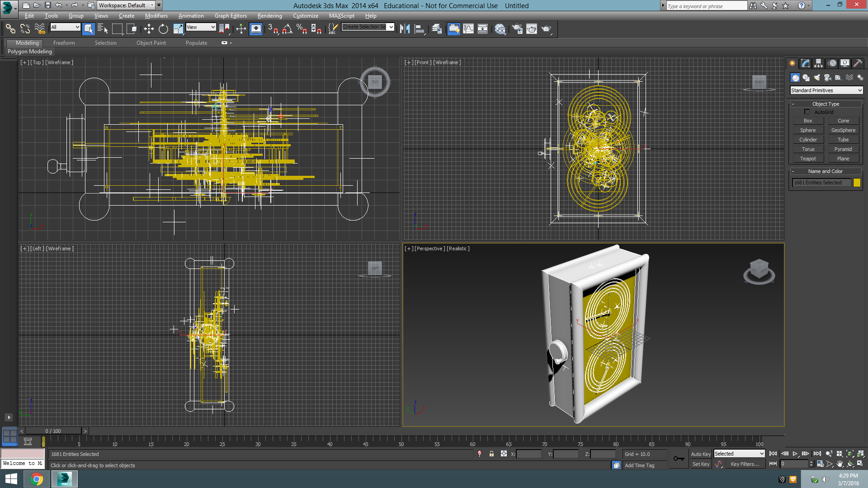Open the Modify panel tab

click(x=806, y=63)
